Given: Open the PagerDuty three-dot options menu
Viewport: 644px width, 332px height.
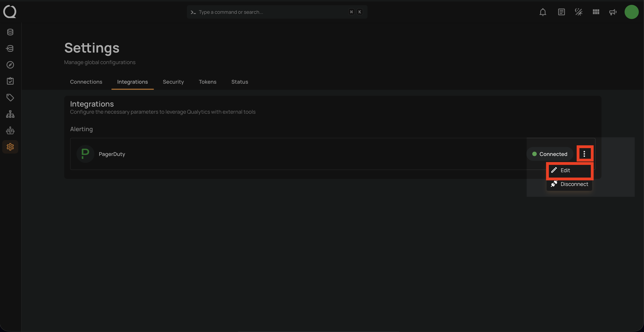Looking at the screenshot, I should coord(585,154).
